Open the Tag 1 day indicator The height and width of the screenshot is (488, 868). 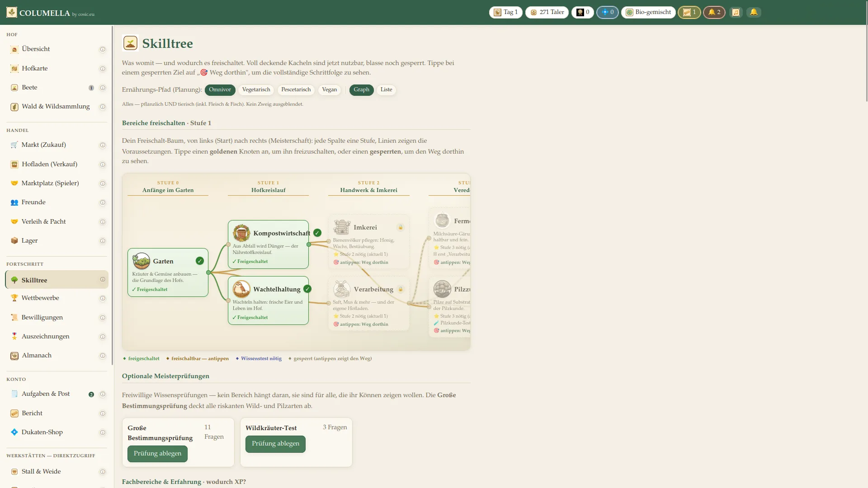[x=505, y=12]
